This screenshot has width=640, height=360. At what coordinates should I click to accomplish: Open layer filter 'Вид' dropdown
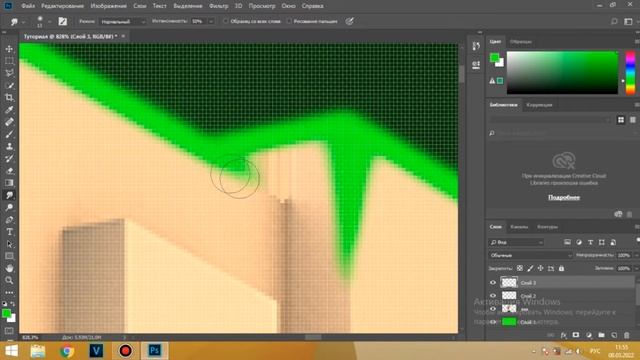coord(516,242)
